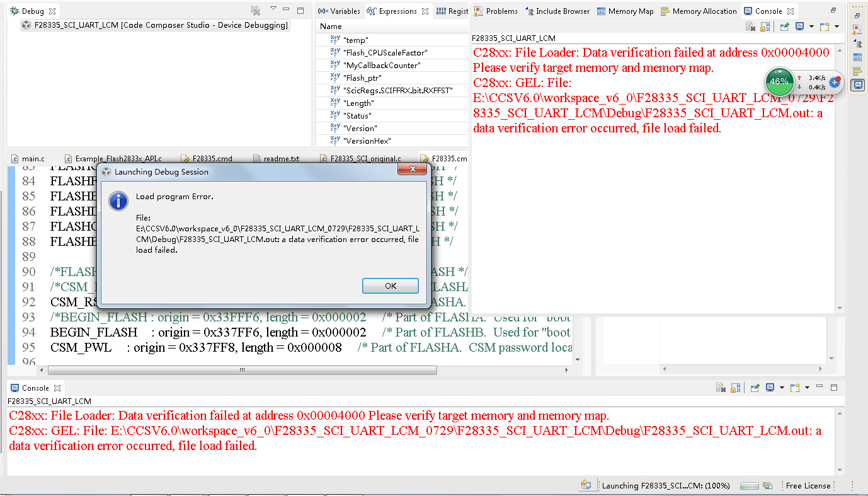
Task: Select the "Status" expression row
Action: coord(392,115)
